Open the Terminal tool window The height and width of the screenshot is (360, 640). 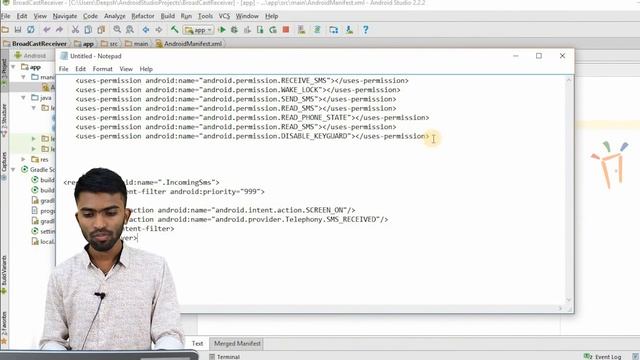(x=224, y=357)
